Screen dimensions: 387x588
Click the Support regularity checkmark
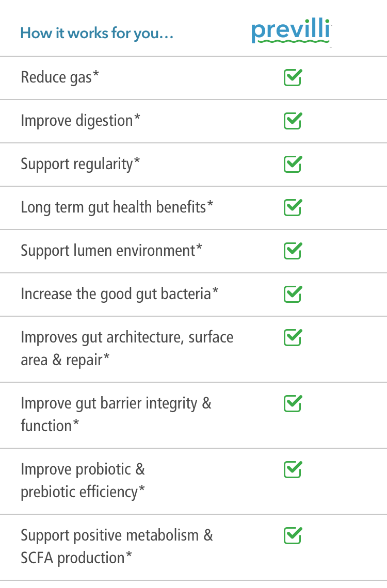click(x=293, y=164)
